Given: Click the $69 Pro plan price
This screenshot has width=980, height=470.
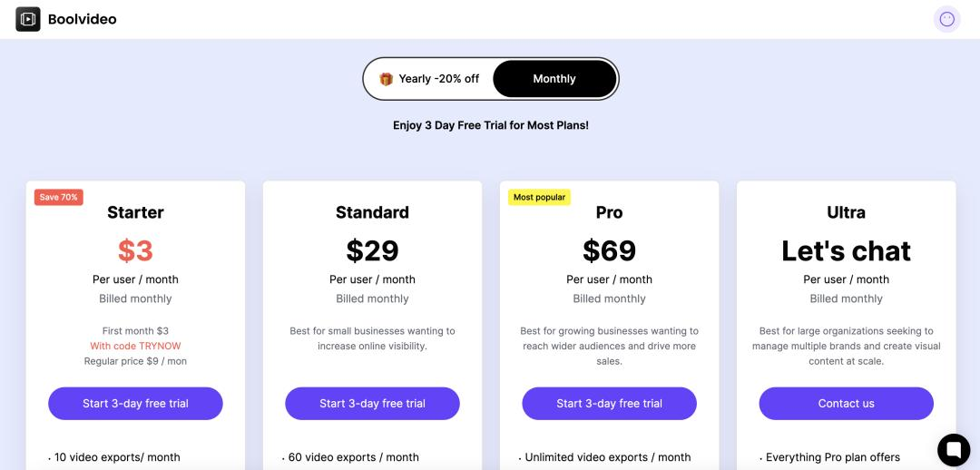Looking at the screenshot, I should point(610,250).
